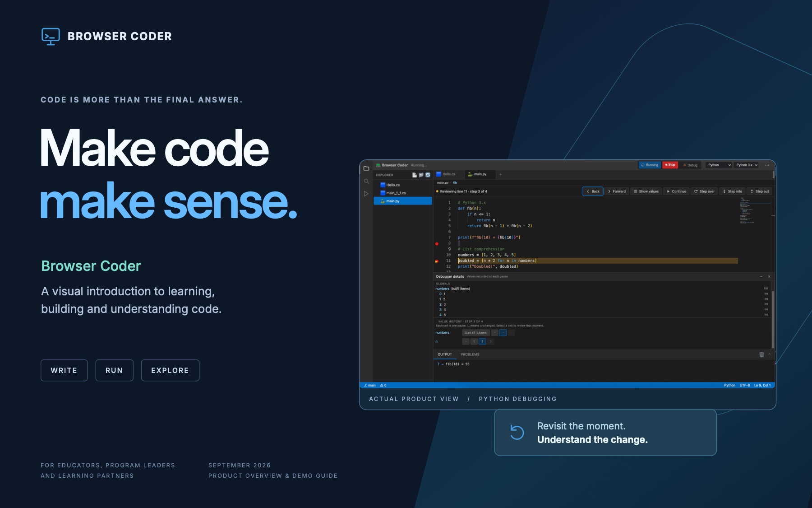Click the Debug button
Screen dimensions: 812x508
click(690, 165)
